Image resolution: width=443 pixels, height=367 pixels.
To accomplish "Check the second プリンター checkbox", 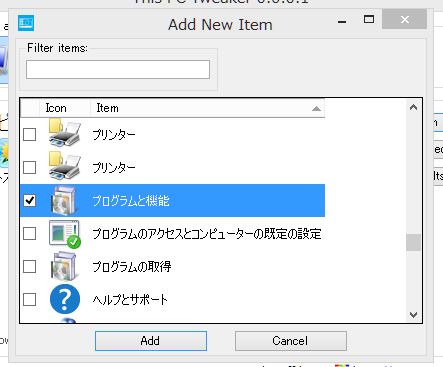I will coord(30,167).
